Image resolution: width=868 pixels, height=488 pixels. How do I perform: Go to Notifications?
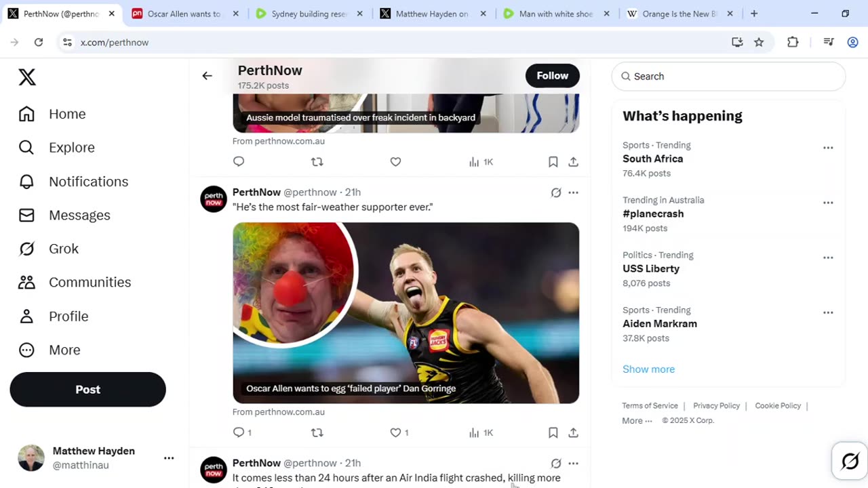(73, 181)
